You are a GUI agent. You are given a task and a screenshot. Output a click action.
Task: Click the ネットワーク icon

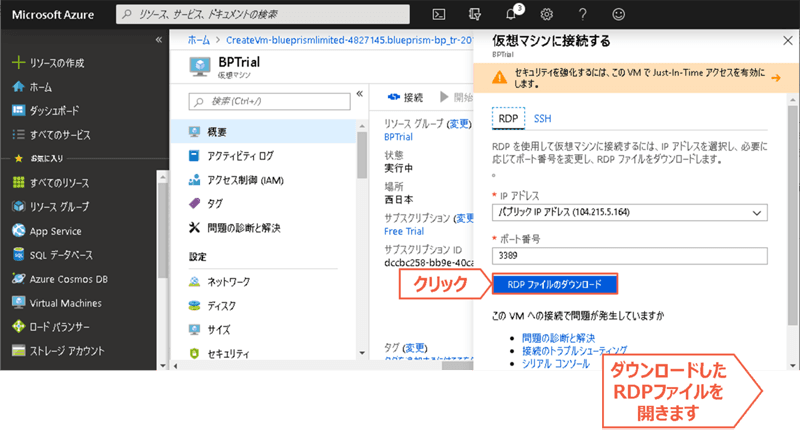click(x=194, y=282)
